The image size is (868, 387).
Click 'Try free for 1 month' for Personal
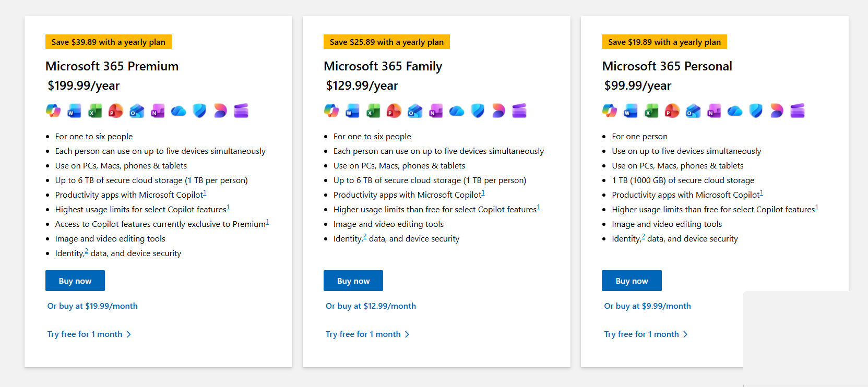(646, 334)
